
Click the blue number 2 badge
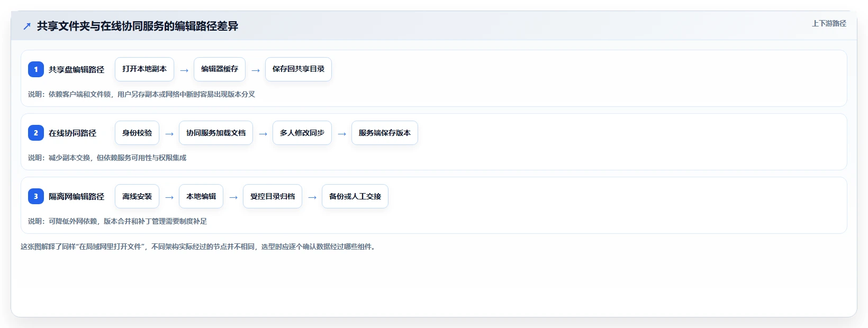point(36,133)
